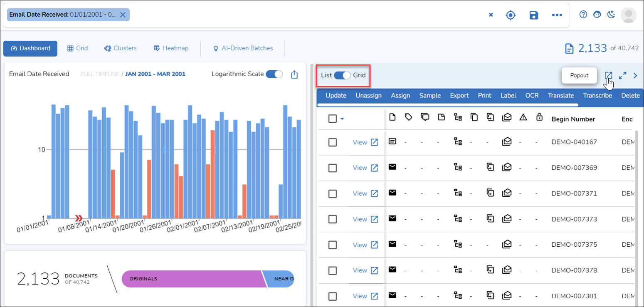Click the user profile avatar
The height and width of the screenshot is (307, 644).
click(x=628, y=15)
